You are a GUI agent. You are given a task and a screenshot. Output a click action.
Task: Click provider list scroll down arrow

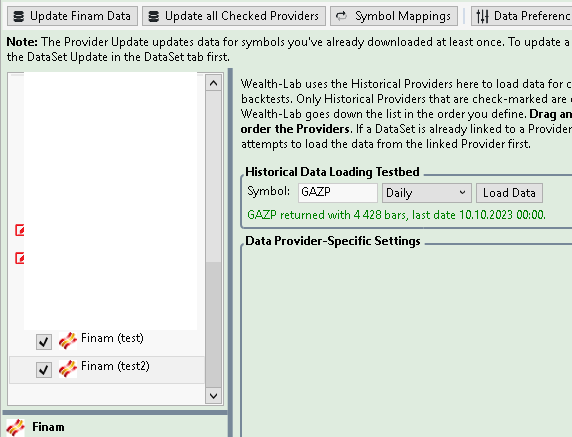coord(213,395)
